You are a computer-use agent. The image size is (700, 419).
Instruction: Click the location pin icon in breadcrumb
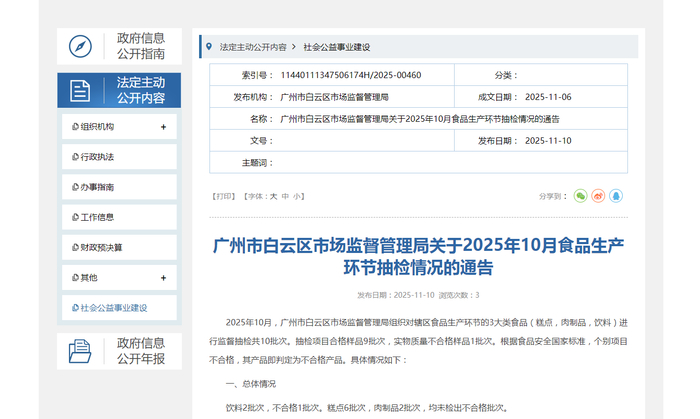point(208,46)
